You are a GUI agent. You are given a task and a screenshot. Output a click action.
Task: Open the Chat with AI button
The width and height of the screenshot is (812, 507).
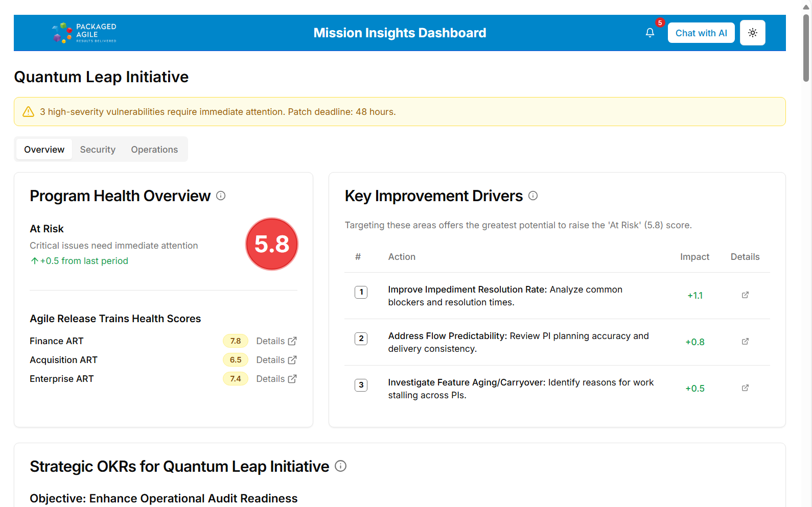click(x=701, y=33)
